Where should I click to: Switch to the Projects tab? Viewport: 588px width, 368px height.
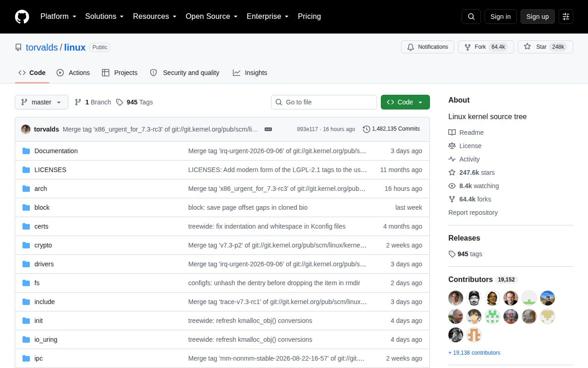pos(119,73)
